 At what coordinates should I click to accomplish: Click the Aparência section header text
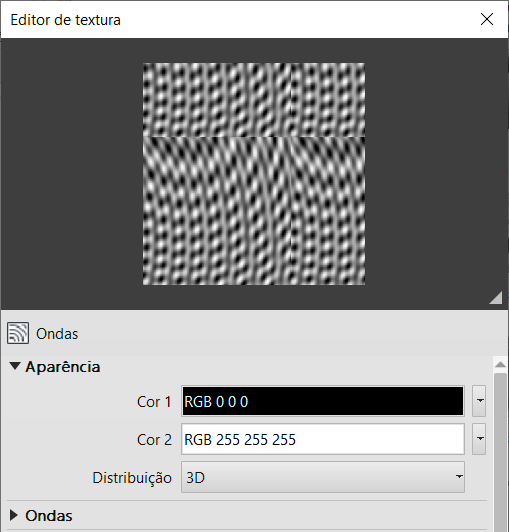point(63,366)
